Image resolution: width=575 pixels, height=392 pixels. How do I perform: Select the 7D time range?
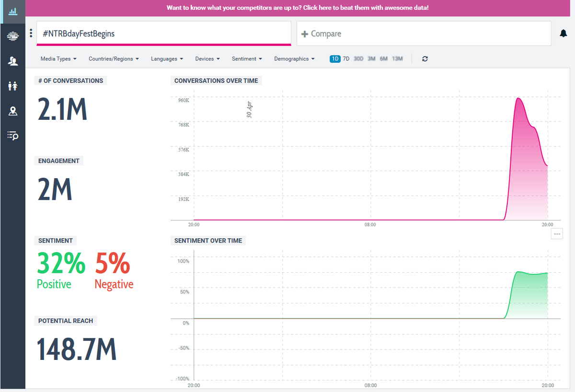click(346, 59)
